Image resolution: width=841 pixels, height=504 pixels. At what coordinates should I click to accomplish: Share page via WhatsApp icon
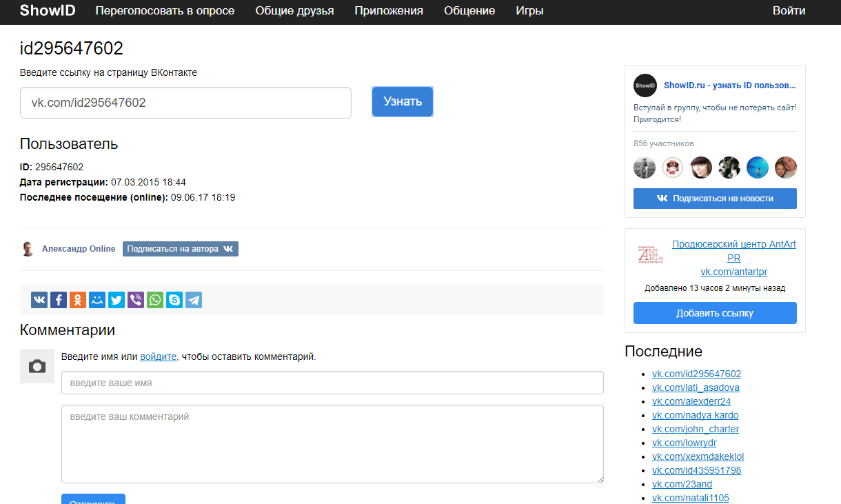[x=155, y=300]
